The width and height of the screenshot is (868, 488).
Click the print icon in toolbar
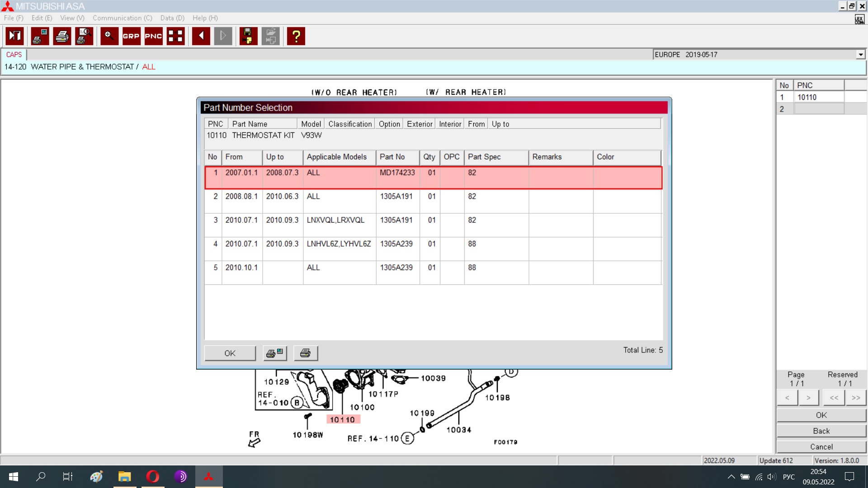point(62,36)
